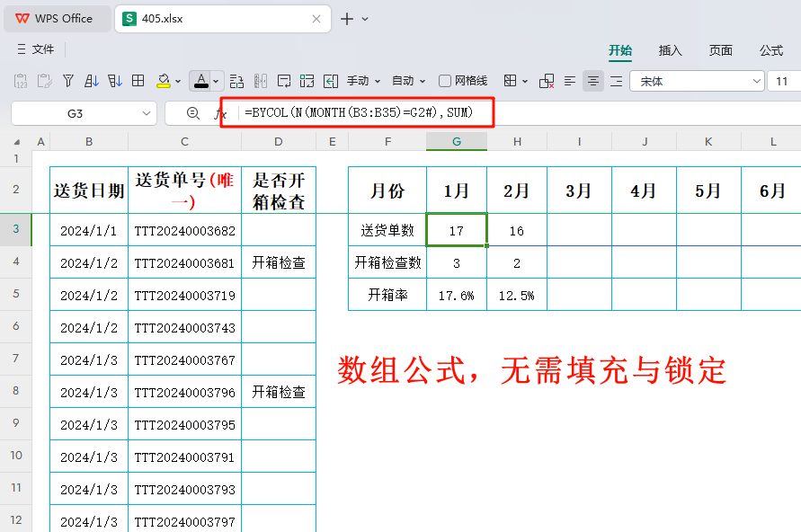The height and width of the screenshot is (532, 801).
Task: Center align text horizontally
Action: 593,81
